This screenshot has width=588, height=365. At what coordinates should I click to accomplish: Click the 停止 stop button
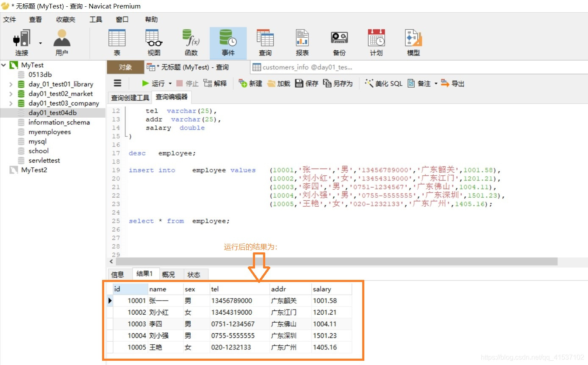187,83
